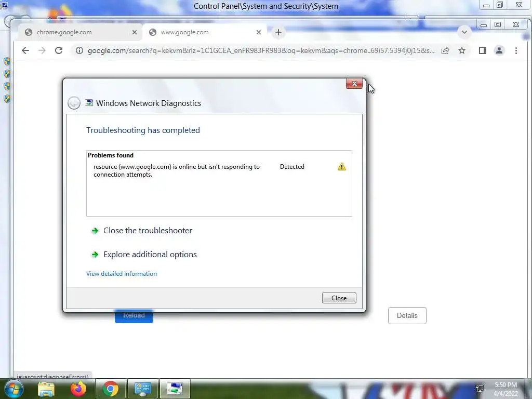Click the Windows Network Diagnostics title icon

(89, 103)
